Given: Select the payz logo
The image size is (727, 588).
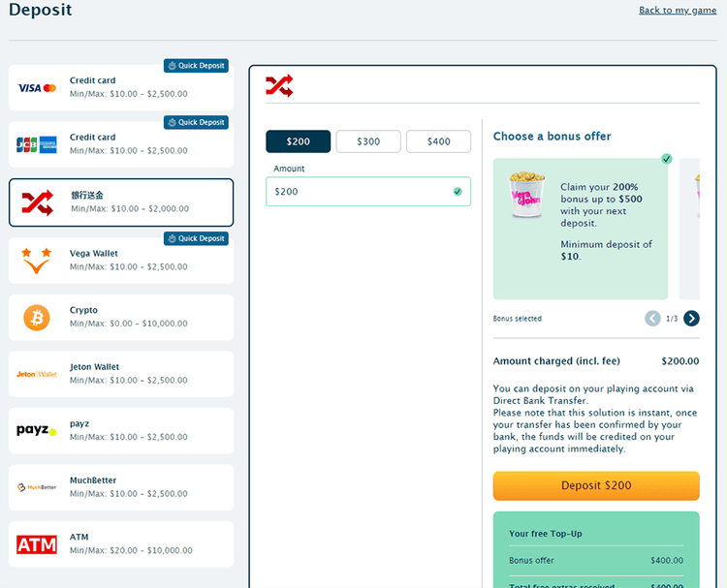Looking at the screenshot, I should click(37, 430).
